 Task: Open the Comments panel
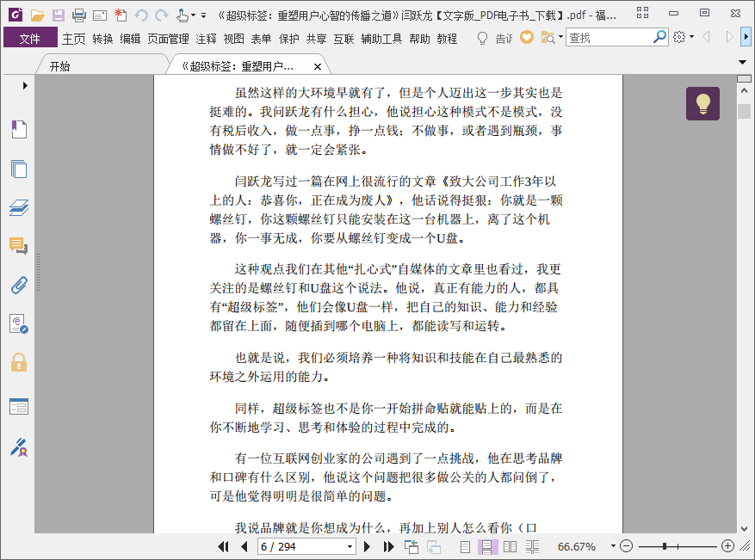tap(19, 246)
